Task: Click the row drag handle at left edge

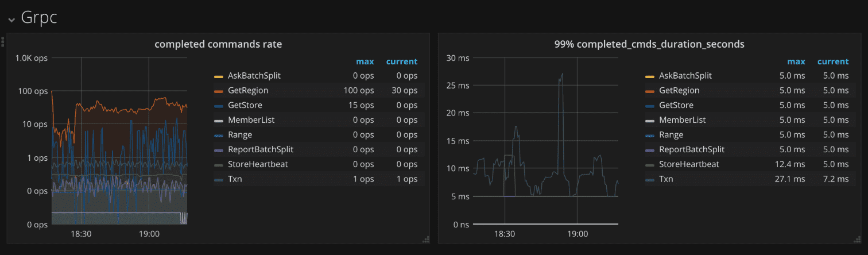Action: coord(3,42)
